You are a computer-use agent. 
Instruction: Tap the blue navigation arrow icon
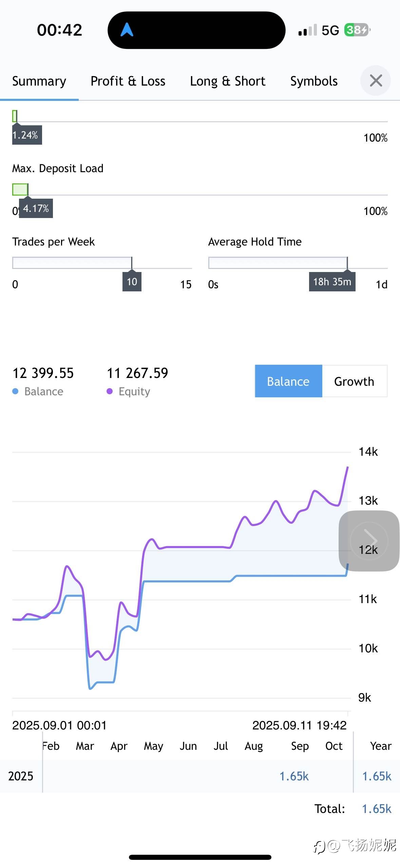(x=127, y=30)
